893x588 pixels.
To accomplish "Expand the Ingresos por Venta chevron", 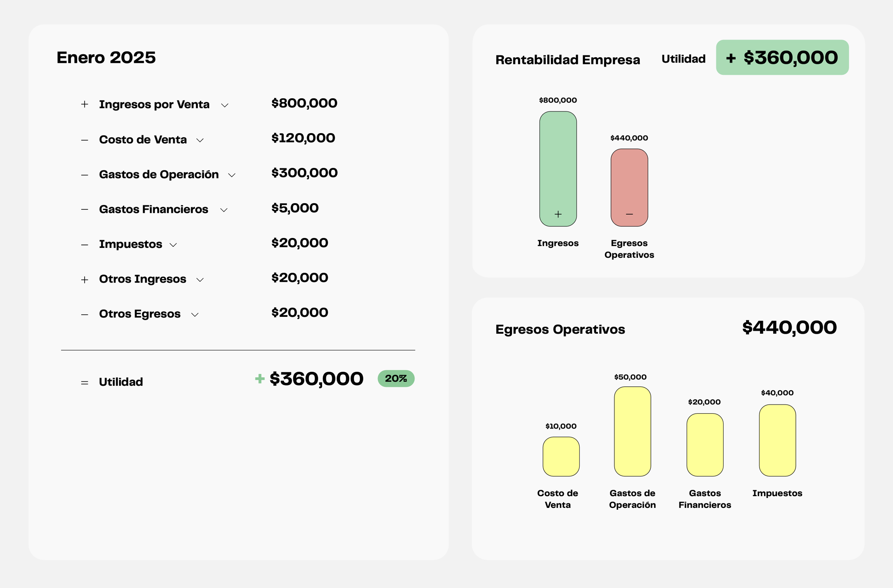I will [225, 105].
